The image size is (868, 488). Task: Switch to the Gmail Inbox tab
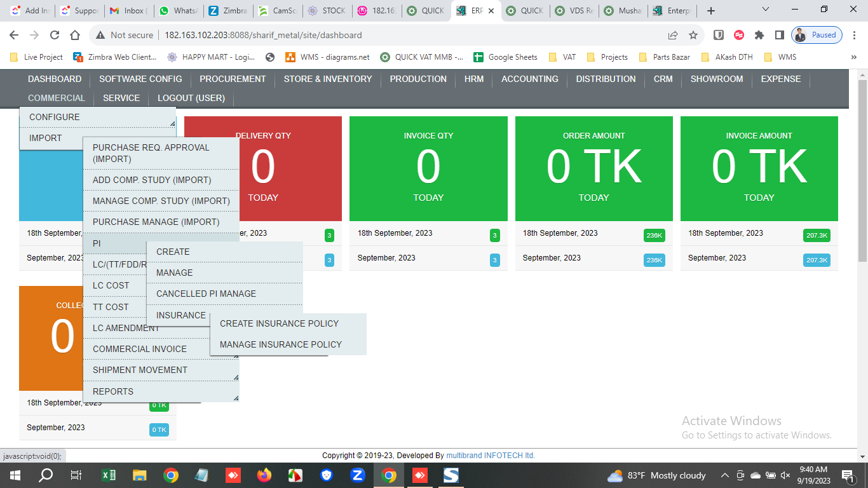(129, 11)
